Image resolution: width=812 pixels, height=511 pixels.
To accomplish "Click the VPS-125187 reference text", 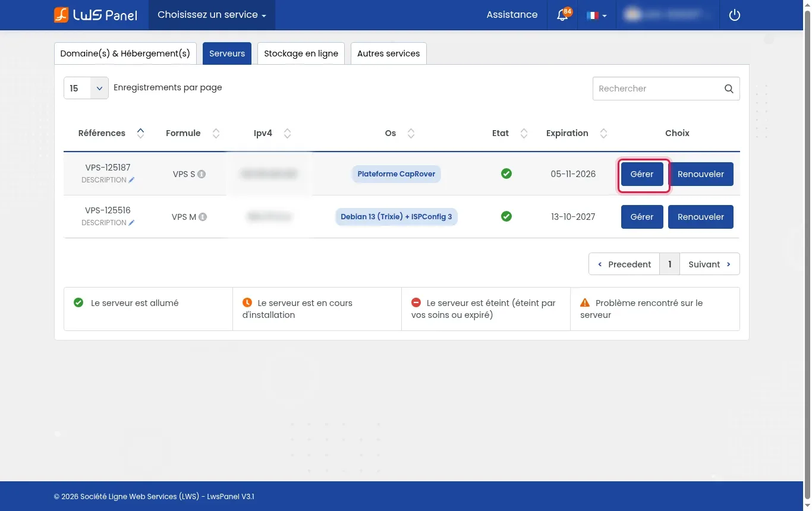I will (108, 168).
